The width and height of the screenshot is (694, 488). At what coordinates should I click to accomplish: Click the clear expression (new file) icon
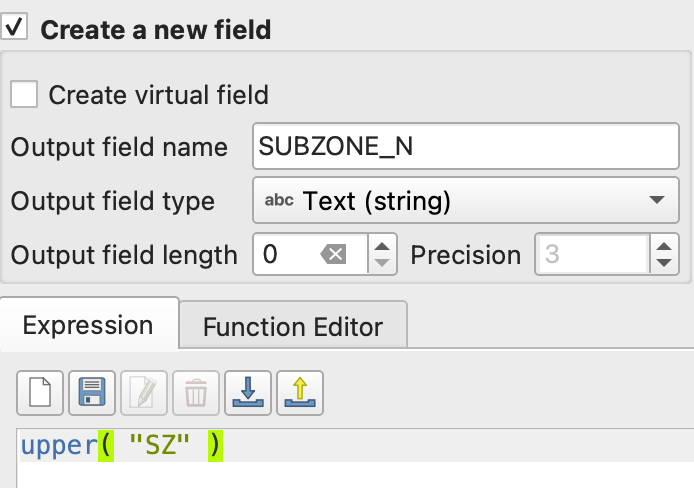click(x=39, y=392)
